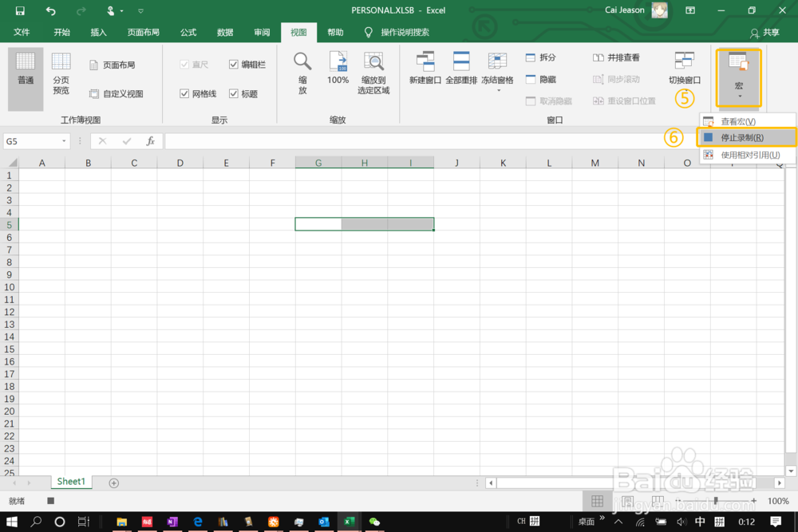
Task: Click the zoom-in plus button
Action: 754,501
